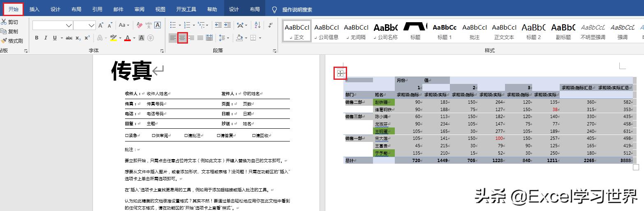The image size is (644, 211).
Task: Open the change case (Aa) dropdown
Action: point(124,26)
